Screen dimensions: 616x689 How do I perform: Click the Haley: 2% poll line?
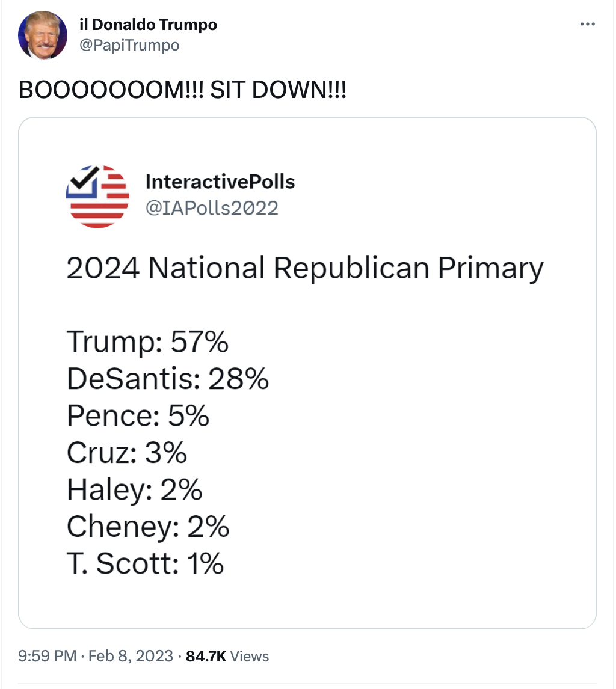pos(134,490)
